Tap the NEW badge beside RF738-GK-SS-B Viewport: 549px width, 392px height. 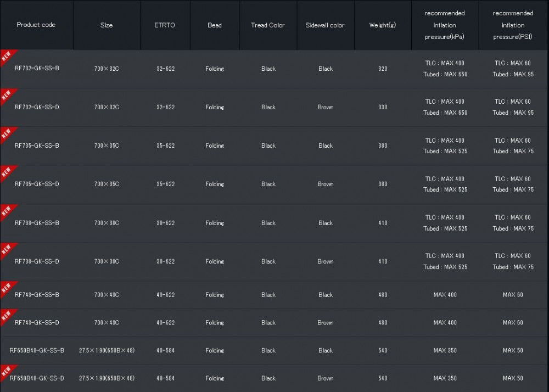[6, 210]
